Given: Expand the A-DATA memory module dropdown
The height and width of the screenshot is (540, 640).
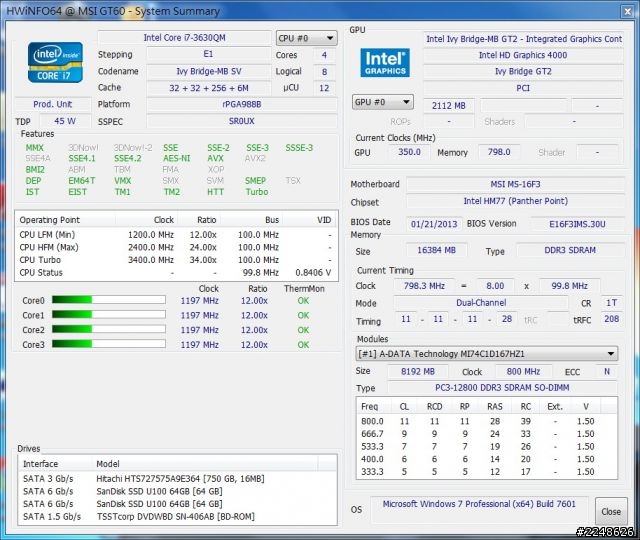Looking at the screenshot, I should (487, 353).
